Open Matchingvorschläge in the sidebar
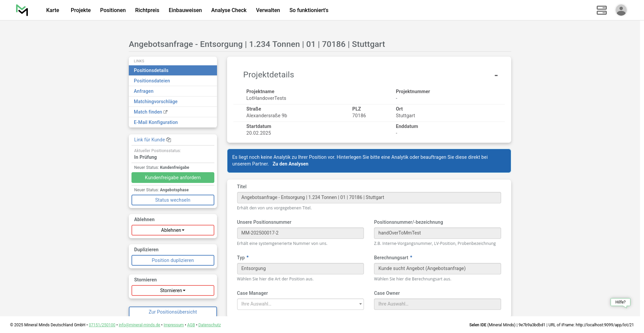The width and height of the screenshot is (644, 333). (155, 102)
